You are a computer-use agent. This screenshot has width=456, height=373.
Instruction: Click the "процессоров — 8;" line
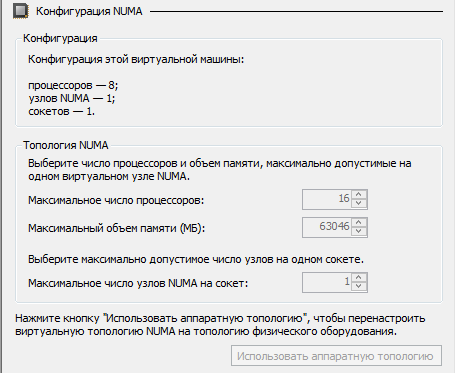point(73,86)
